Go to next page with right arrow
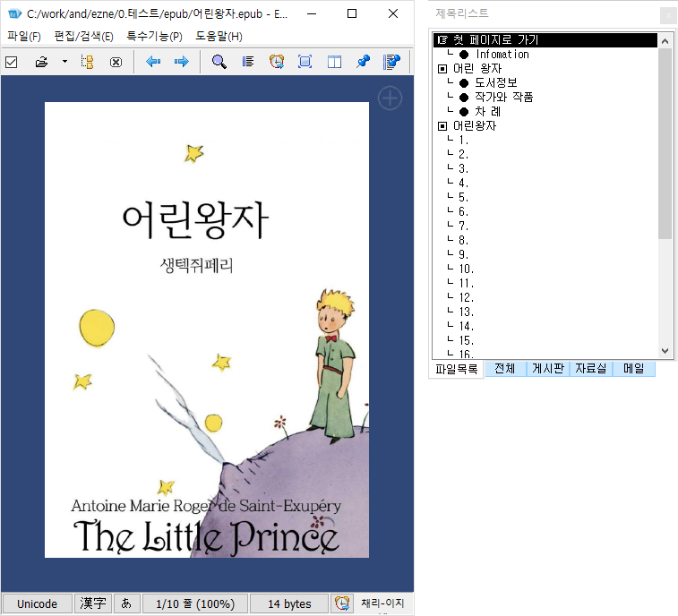 click(182, 62)
